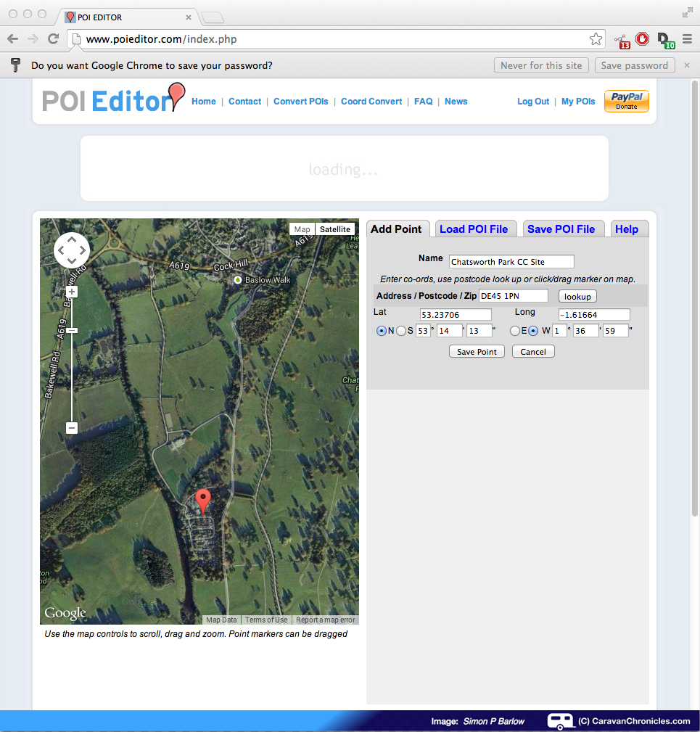Bookmark page with the star icon
The width and height of the screenshot is (700, 732).
596,39
